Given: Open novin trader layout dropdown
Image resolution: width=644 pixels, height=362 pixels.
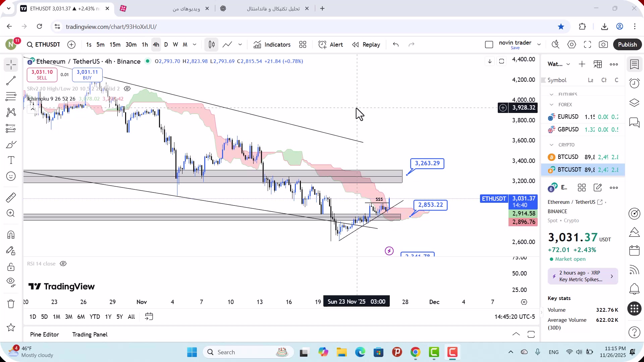Looking at the screenshot, I should (539, 45).
